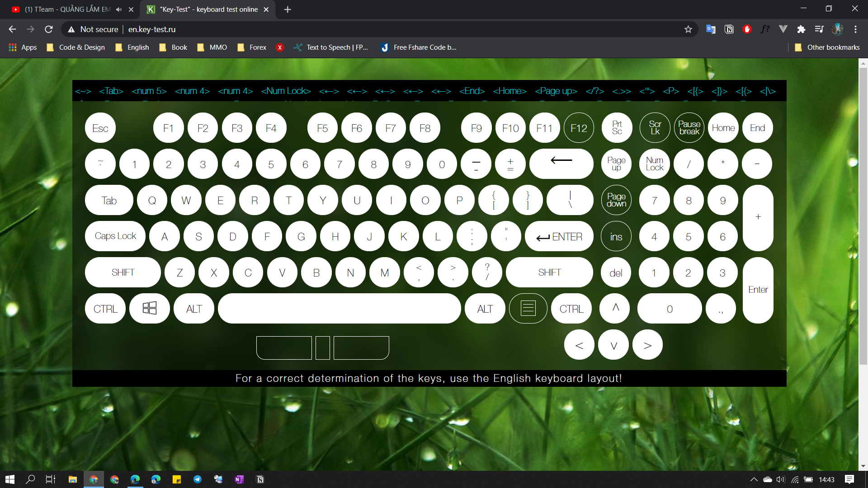
Task: Open the Code & Design bookmark folder
Action: (76, 47)
